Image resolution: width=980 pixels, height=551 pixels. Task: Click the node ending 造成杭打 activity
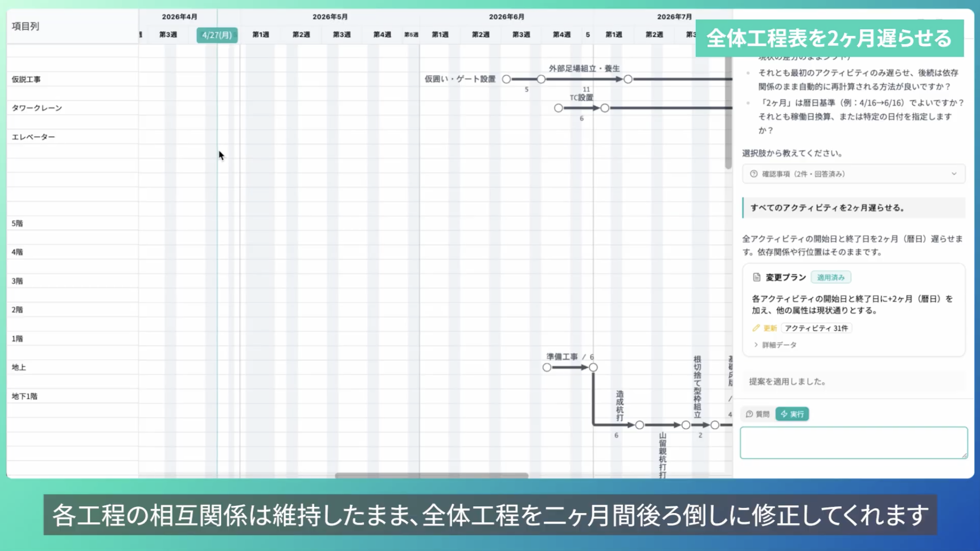click(x=639, y=425)
